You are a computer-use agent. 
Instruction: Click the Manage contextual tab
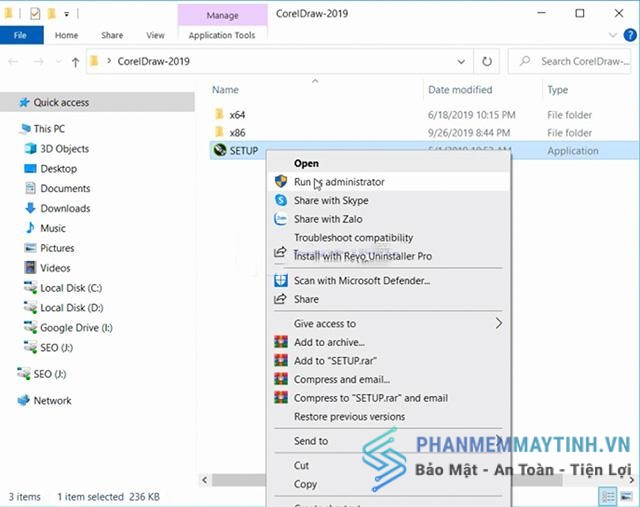(x=222, y=15)
